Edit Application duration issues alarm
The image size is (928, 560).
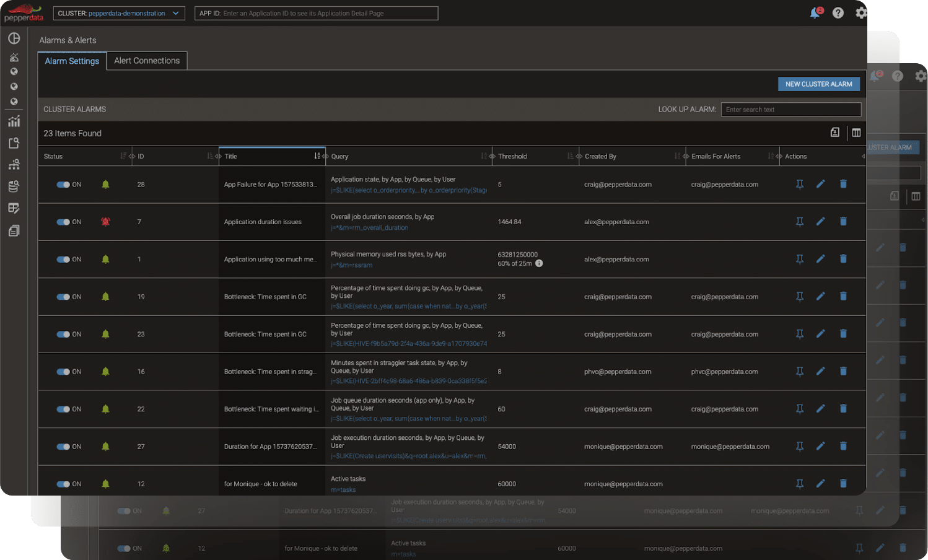point(821,221)
